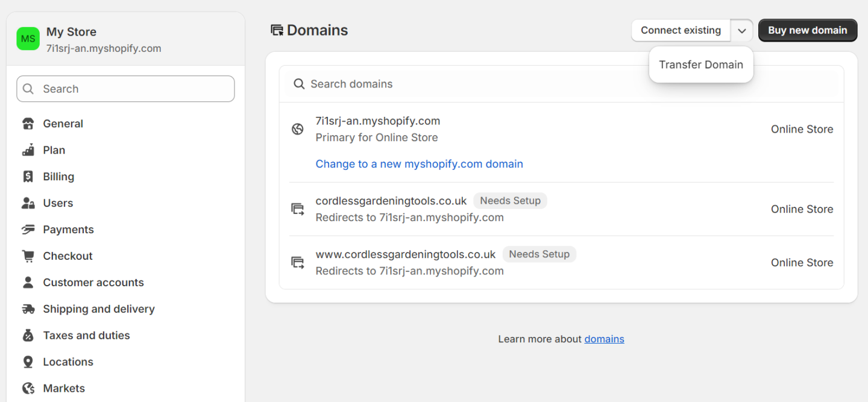The height and width of the screenshot is (402, 868).
Task: Click the Shipping and delivery truck icon
Action: [28, 309]
